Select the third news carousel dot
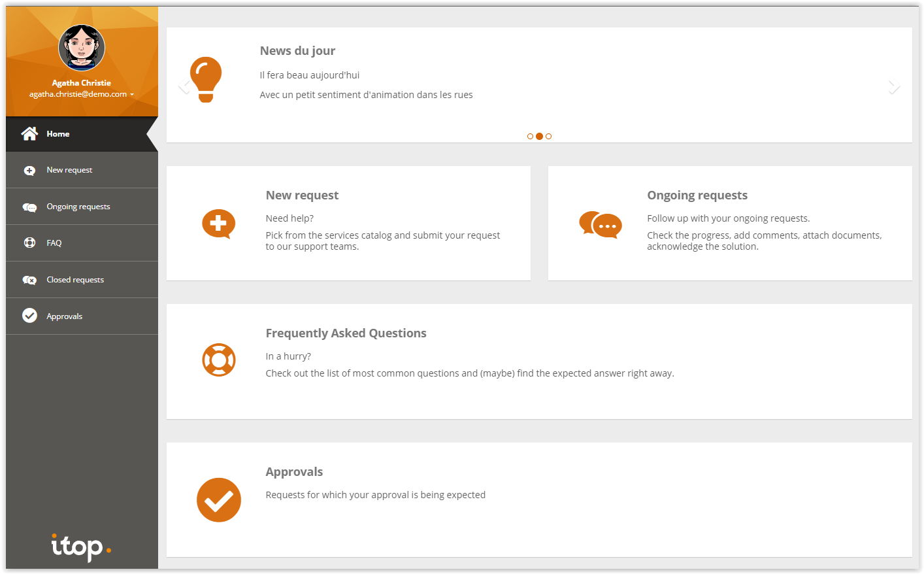The height and width of the screenshot is (574, 924). (548, 137)
